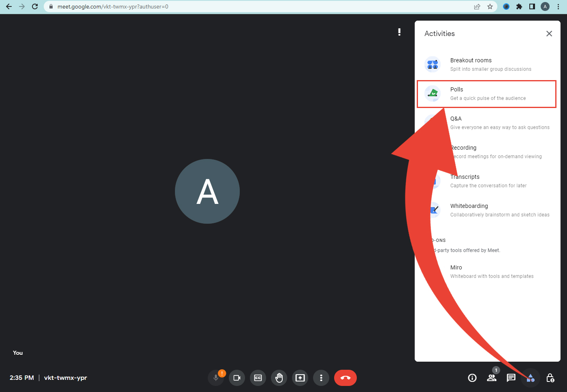Show the people participants panel
The height and width of the screenshot is (392, 567).
[x=492, y=378]
